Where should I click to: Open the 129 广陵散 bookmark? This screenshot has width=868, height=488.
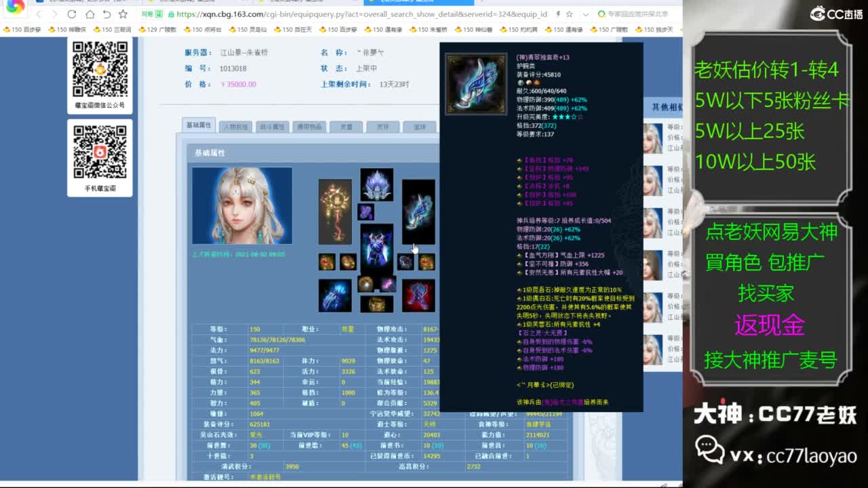click(157, 29)
